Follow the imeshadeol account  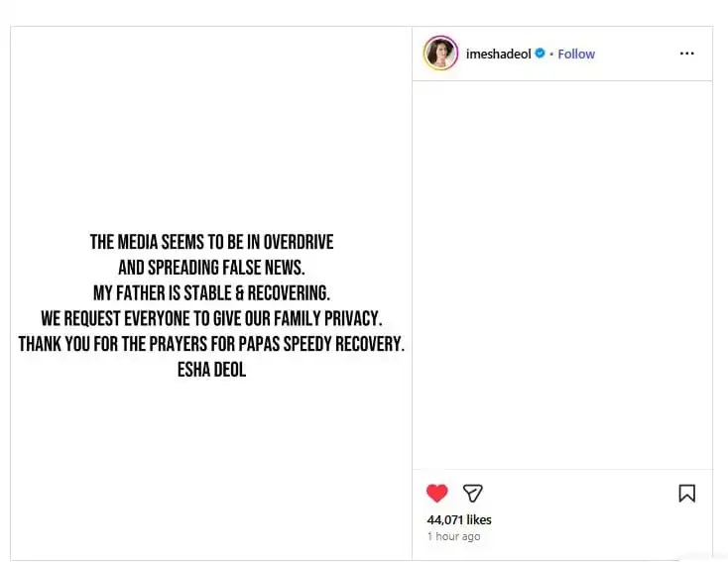tap(576, 54)
